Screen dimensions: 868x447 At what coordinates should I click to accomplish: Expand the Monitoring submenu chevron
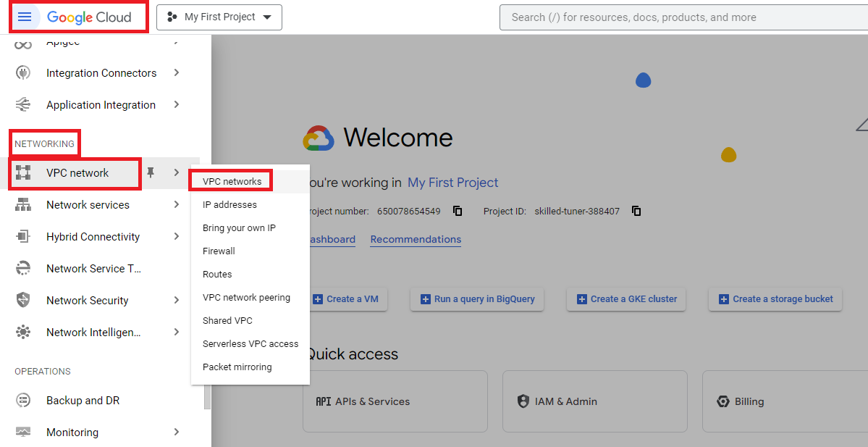point(177,432)
